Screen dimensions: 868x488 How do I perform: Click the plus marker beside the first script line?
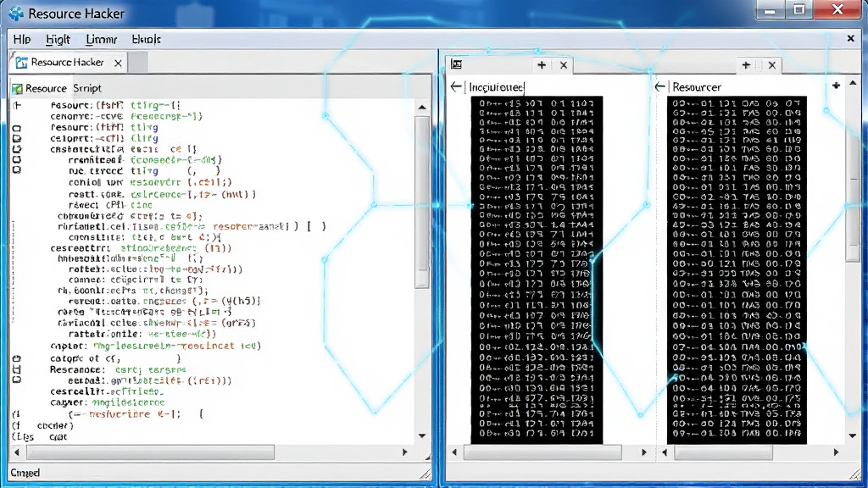(17, 105)
